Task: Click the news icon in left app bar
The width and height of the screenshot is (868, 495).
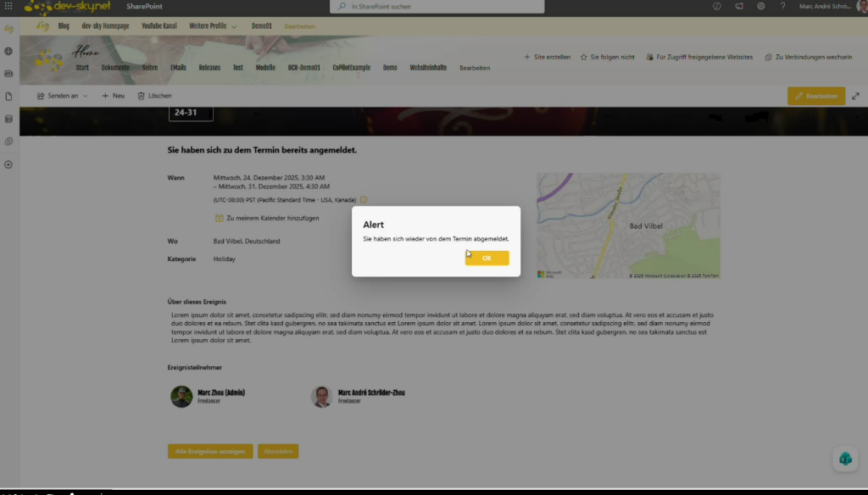Action: pos(8,74)
